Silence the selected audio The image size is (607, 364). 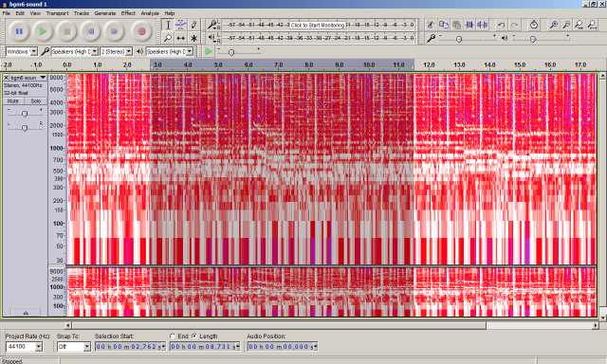coord(483,26)
